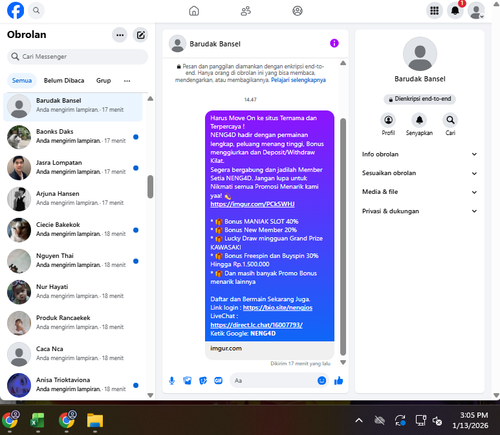Click the Cari search icon in right panel
Screen dimensions: 500x435
coord(450,120)
